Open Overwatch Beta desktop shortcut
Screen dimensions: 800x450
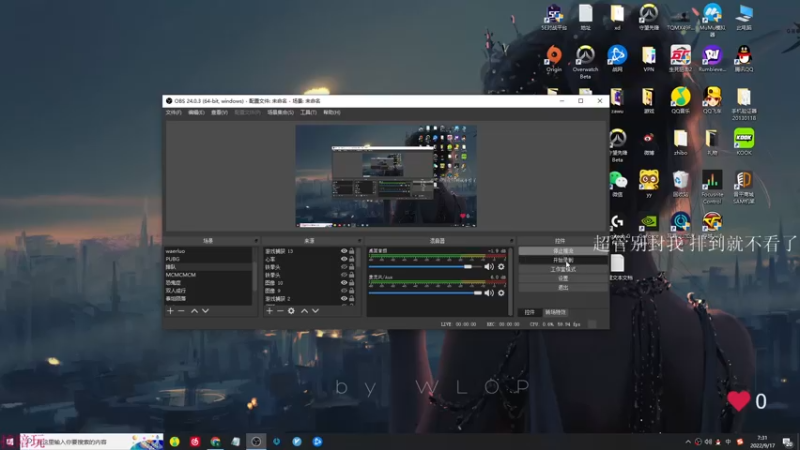[585, 62]
